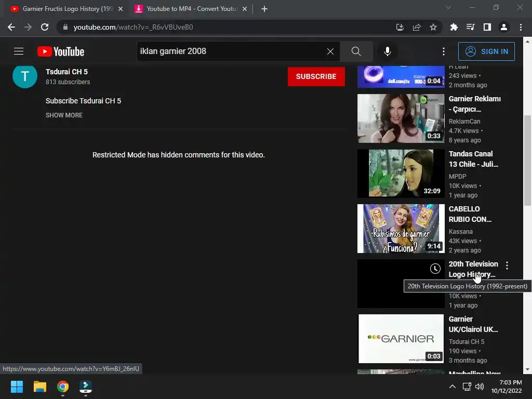Open the Rubisimos de garnier thumbnail
532x399 pixels.
coord(401,229)
